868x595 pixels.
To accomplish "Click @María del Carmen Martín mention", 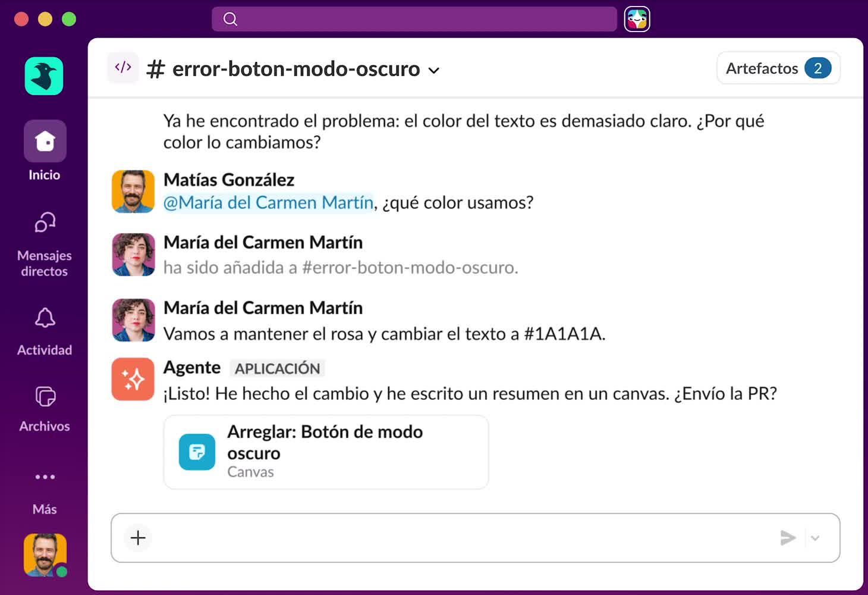I will tap(269, 203).
